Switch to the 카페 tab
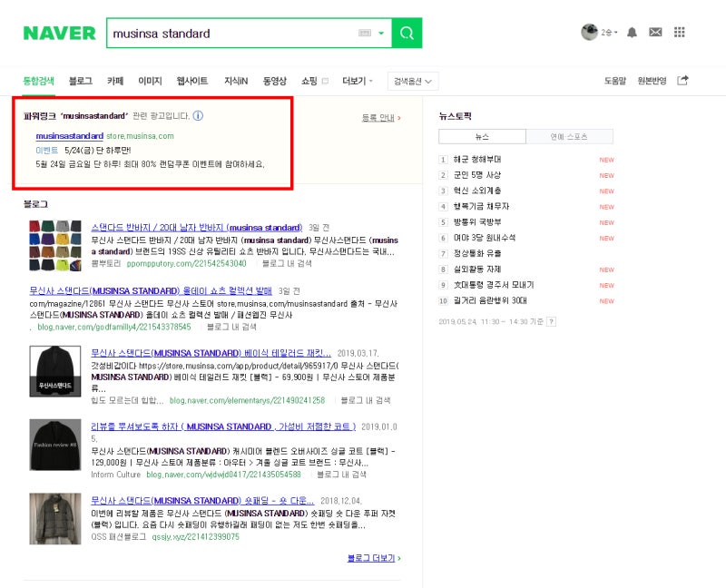 tap(115, 81)
